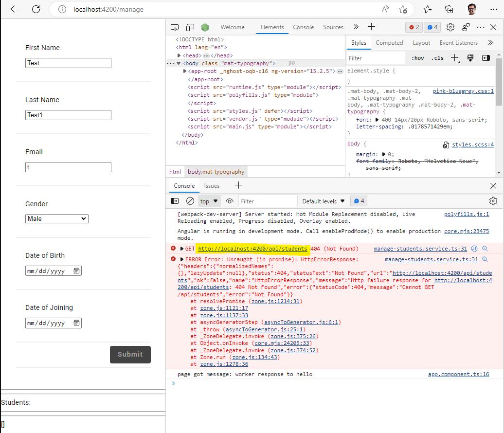The image size is (504, 433).
Task: Open Date of Joining calendar picker icon
Action: tap(76, 323)
